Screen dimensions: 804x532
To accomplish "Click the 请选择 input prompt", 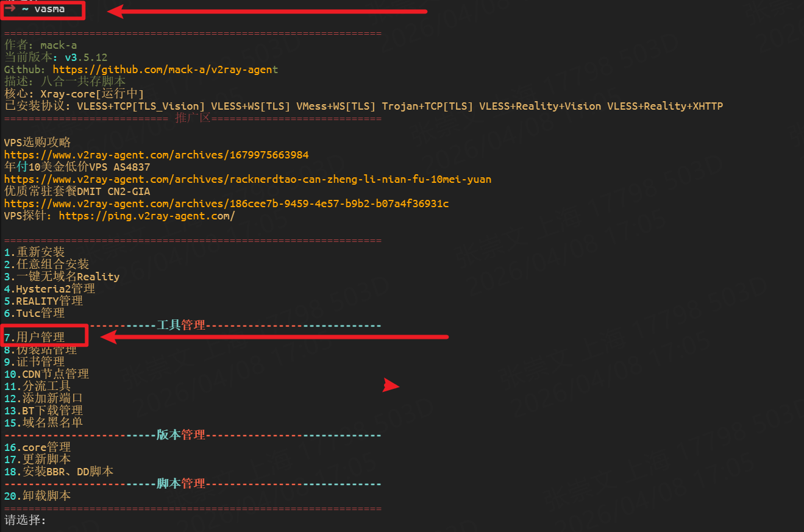I will [x=26, y=520].
